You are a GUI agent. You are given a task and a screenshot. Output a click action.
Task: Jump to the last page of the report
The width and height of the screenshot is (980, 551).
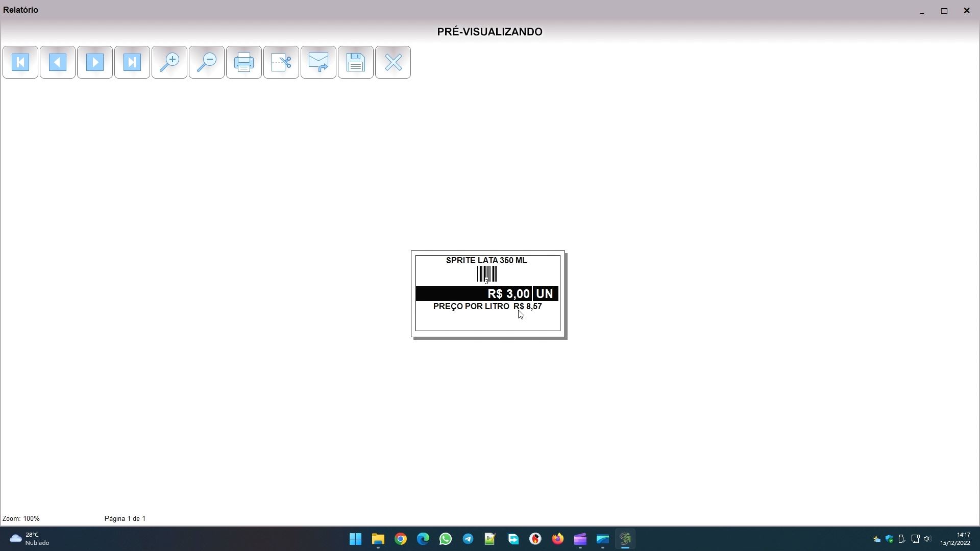click(132, 62)
